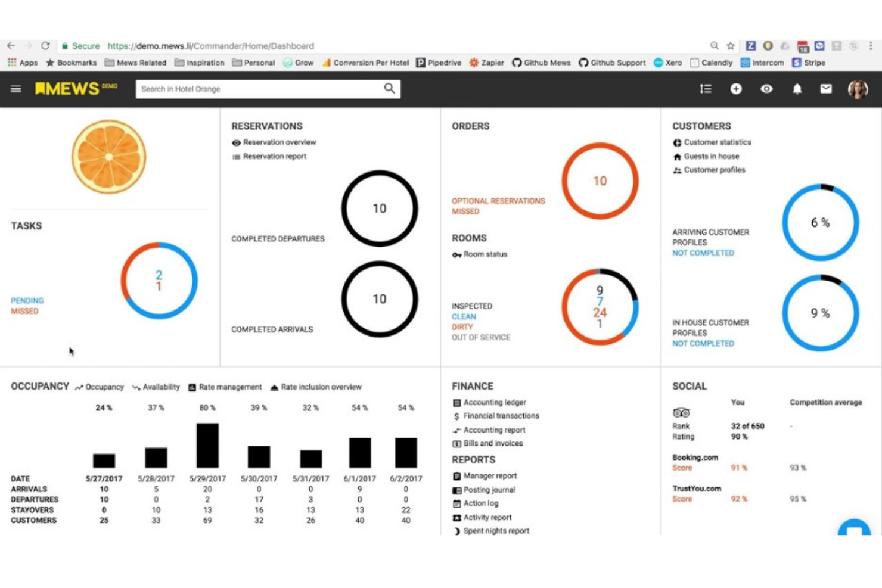Toggle the MISSED optional reservations label
This screenshot has width=882, height=588.
coord(466,211)
